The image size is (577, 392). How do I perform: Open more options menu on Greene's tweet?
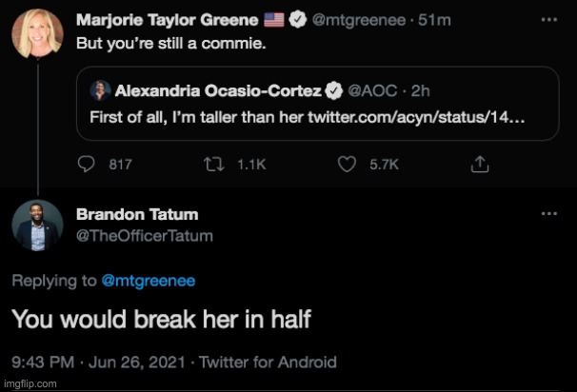pos(547,19)
